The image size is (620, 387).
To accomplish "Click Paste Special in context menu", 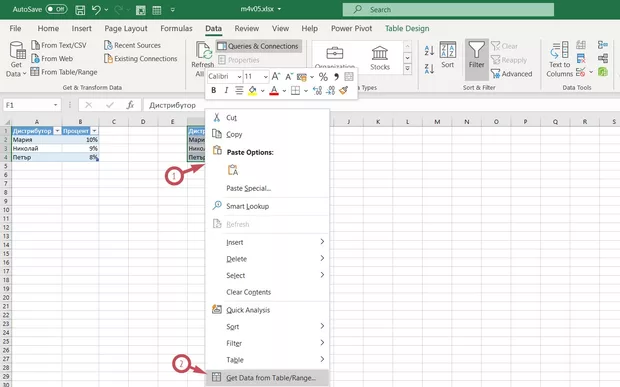I will coord(267,188).
